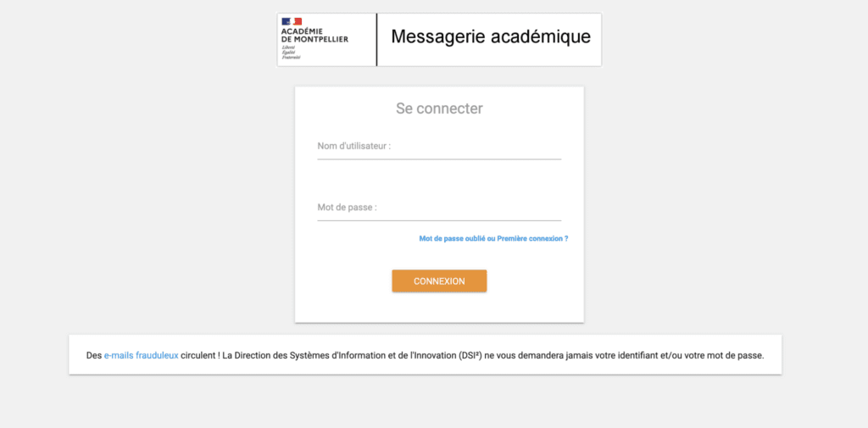
Task: Click the French tricolor Marianne emblem
Action: [x=292, y=21]
